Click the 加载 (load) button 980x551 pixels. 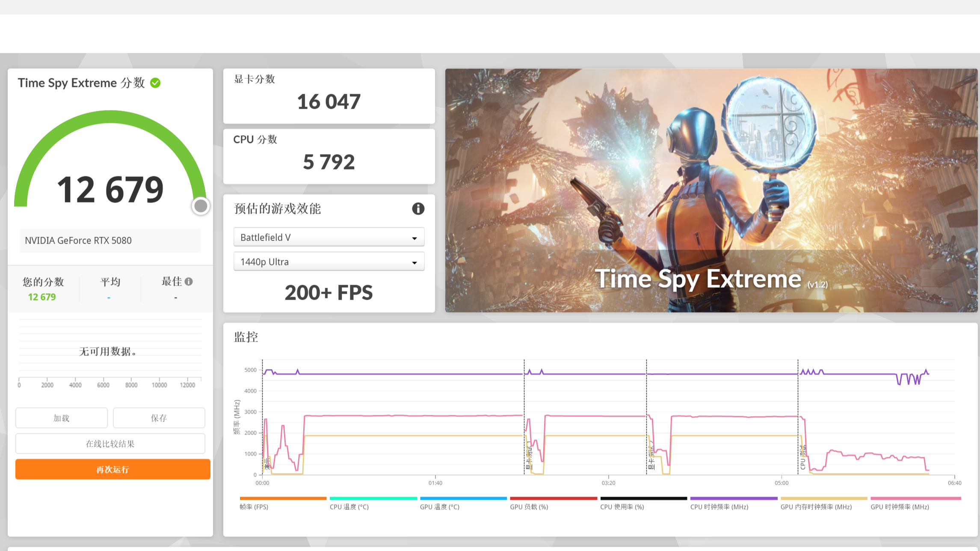pos(61,418)
